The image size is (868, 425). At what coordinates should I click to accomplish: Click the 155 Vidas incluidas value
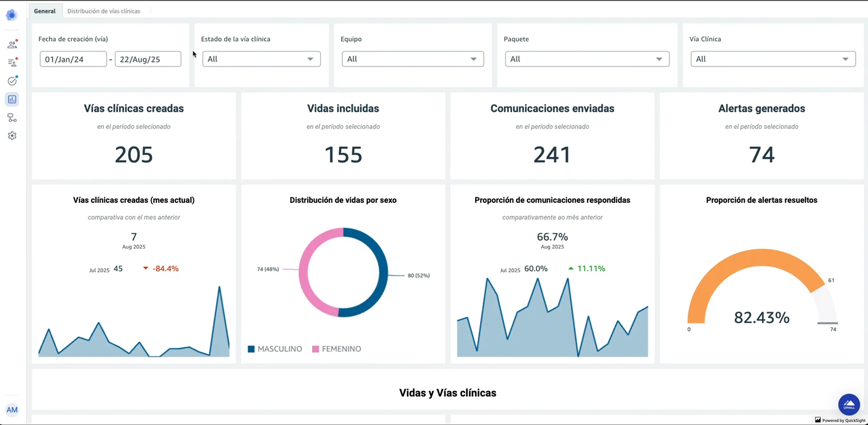tap(343, 155)
